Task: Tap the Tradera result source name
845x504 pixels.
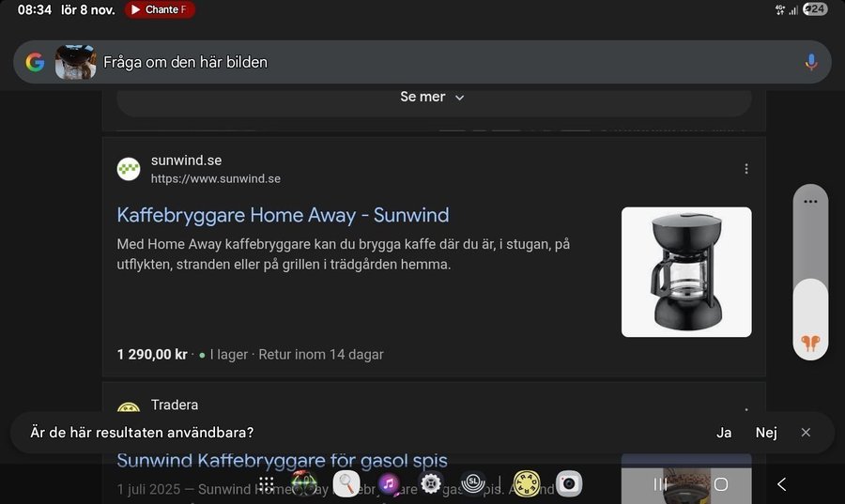Action: 175,405
